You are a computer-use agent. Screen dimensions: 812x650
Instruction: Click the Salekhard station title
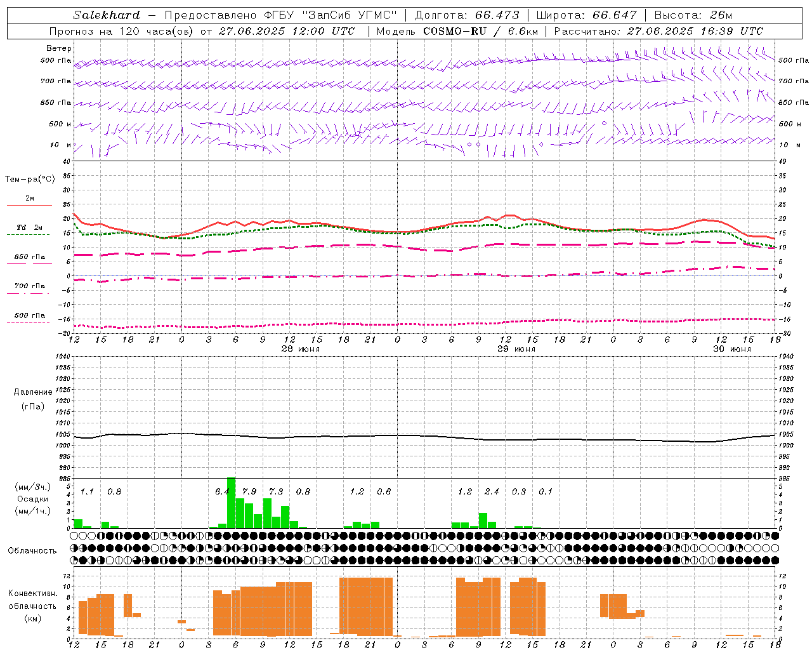click(106, 15)
